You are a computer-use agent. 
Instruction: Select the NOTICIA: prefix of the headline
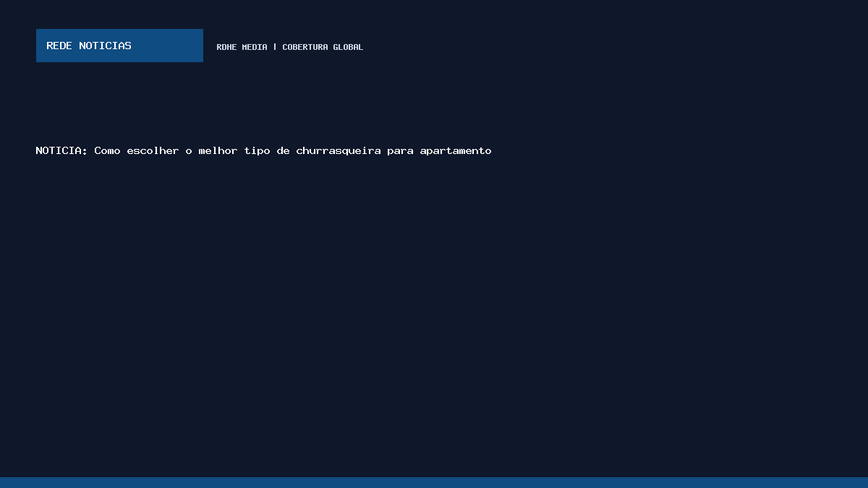pos(61,150)
